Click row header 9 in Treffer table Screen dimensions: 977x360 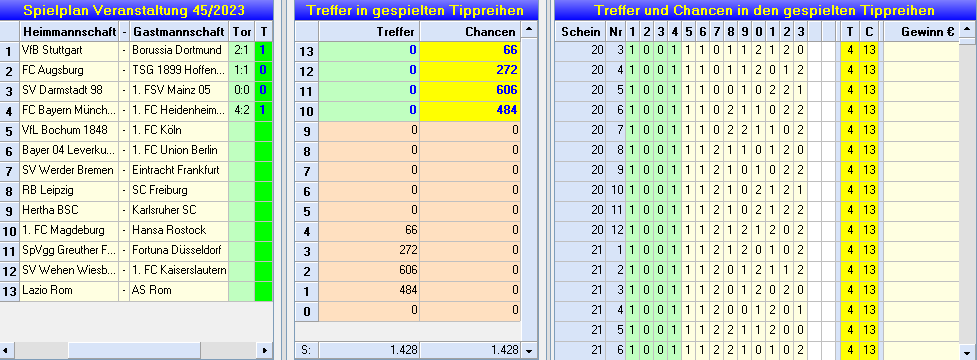pos(307,130)
